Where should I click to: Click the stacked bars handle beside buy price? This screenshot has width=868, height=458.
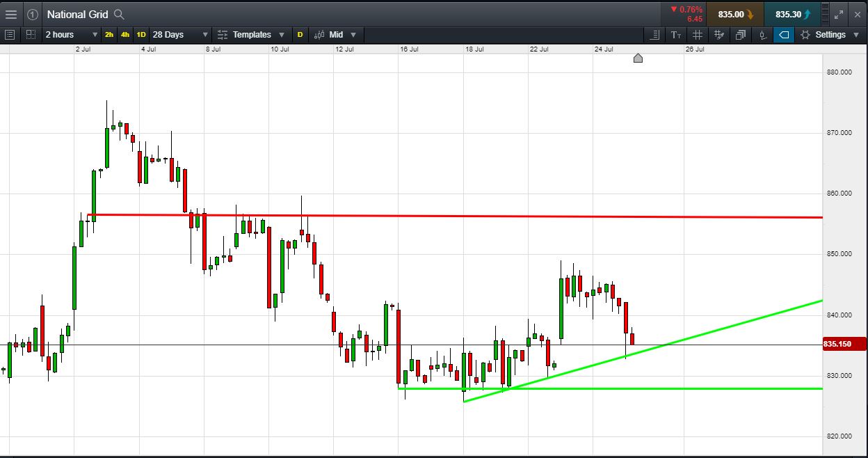coord(825,14)
